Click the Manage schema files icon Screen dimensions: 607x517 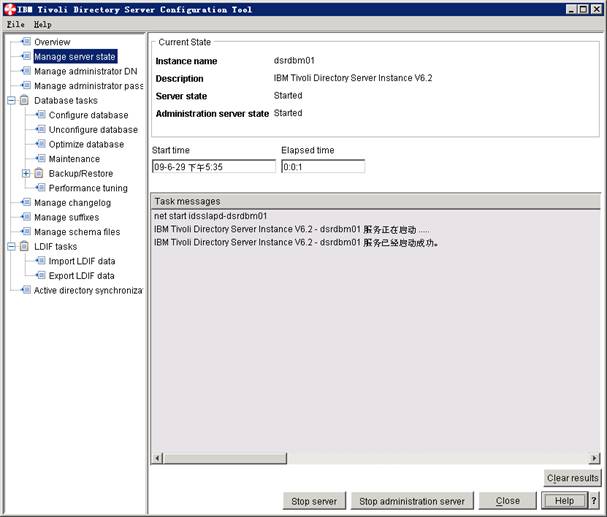coord(26,231)
